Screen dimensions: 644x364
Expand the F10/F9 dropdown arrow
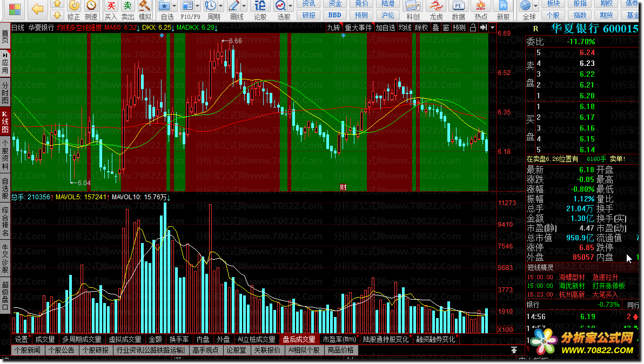[198, 6]
